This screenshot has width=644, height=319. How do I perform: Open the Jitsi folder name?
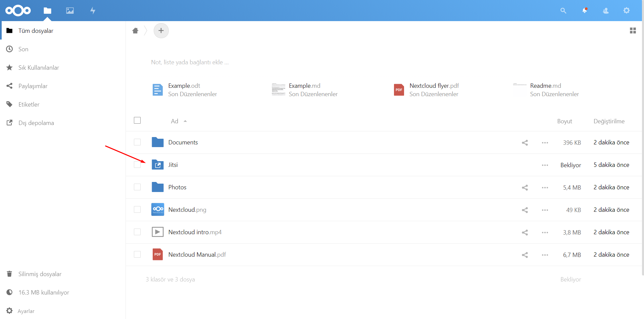(173, 165)
